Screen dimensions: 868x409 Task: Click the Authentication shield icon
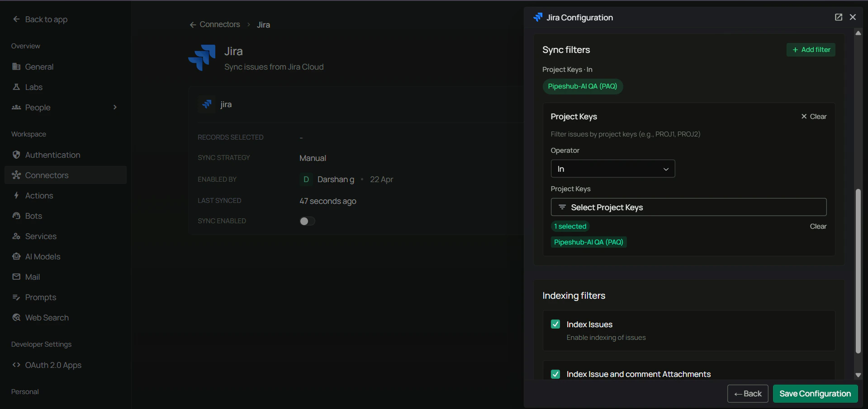(x=16, y=155)
